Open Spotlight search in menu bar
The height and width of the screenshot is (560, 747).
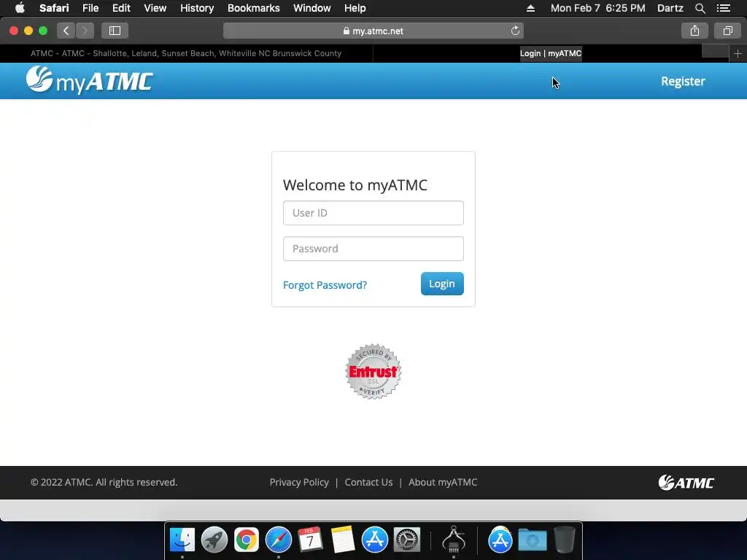[x=700, y=8]
